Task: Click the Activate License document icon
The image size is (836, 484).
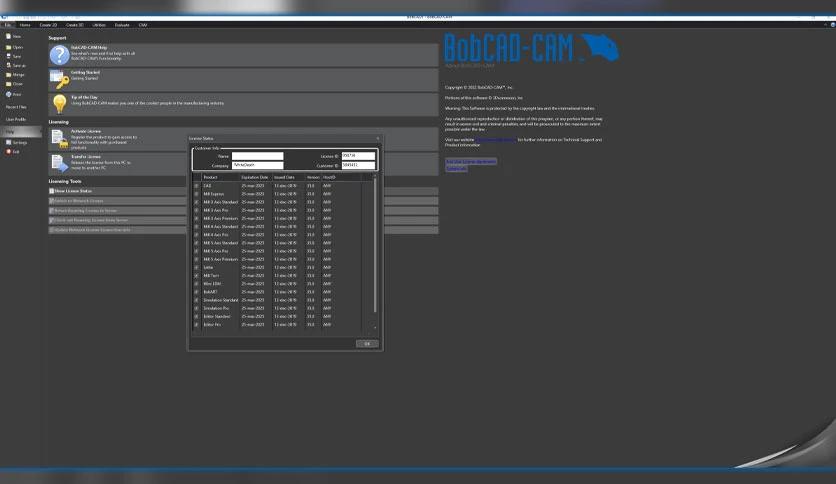Action: [59, 139]
